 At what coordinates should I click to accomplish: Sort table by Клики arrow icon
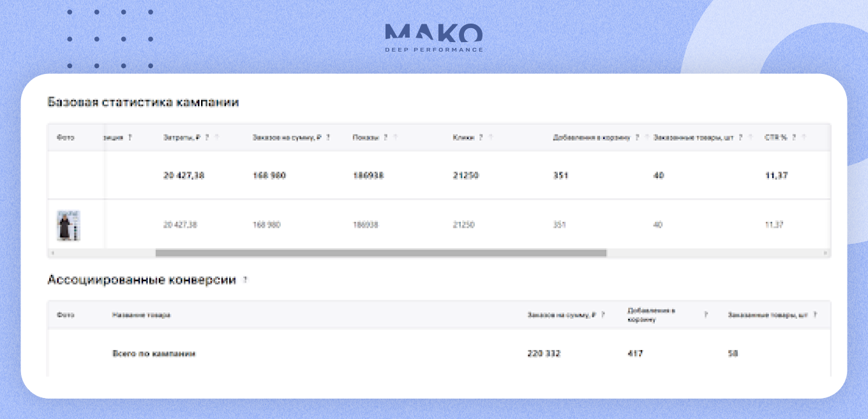point(490,137)
